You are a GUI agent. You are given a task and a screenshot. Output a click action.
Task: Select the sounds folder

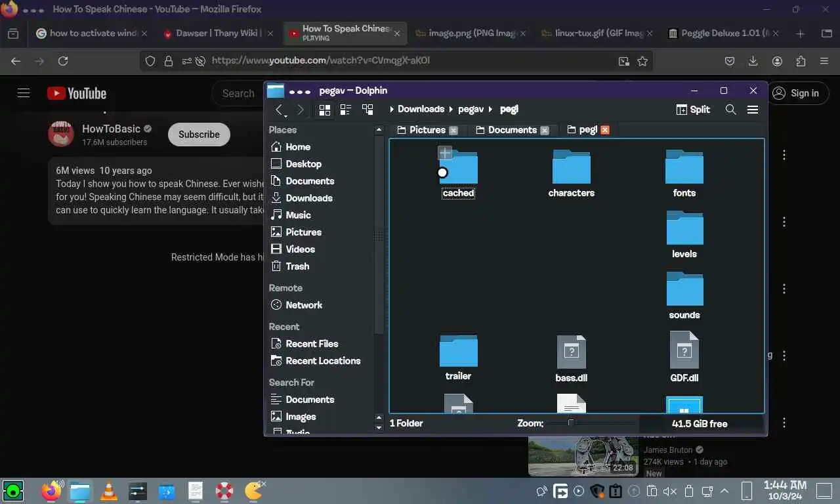point(684,296)
